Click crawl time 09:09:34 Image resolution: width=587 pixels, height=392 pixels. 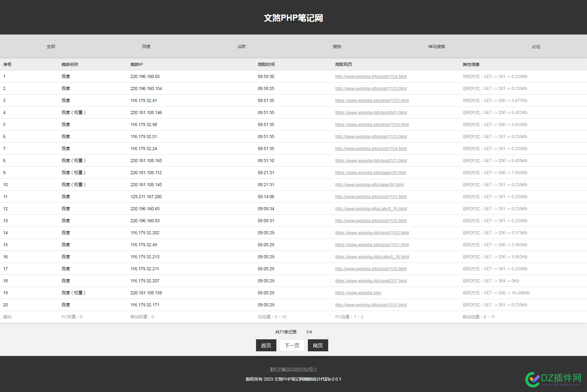[266, 209]
